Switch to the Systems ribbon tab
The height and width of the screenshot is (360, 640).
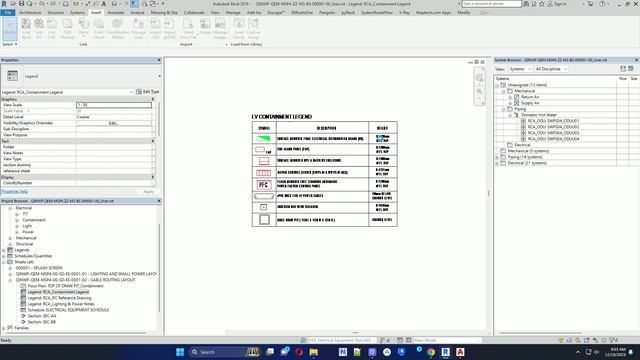tap(77, 13)
